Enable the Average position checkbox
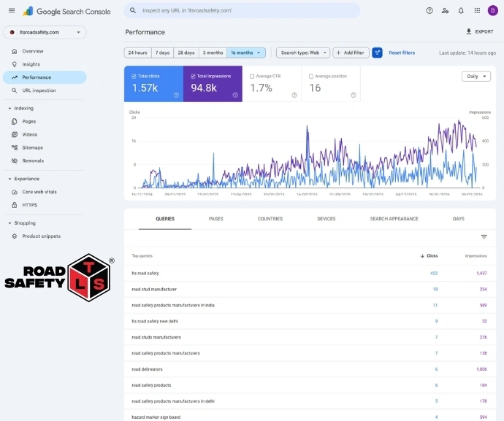504x421 pixels. tap(311, 76)
